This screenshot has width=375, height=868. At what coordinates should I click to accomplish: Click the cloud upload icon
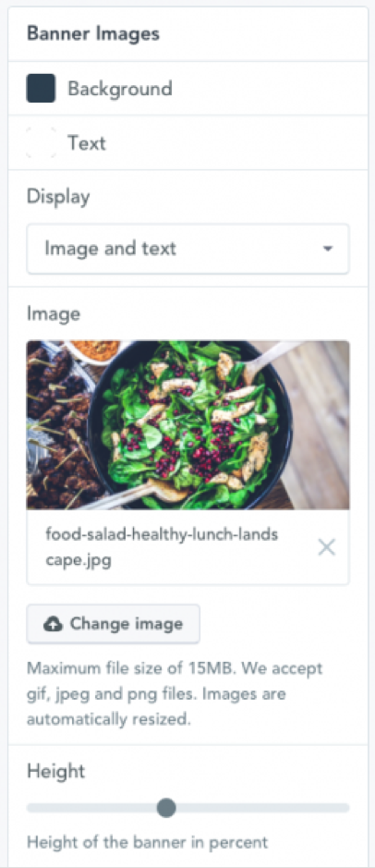(x=53, y=625)
